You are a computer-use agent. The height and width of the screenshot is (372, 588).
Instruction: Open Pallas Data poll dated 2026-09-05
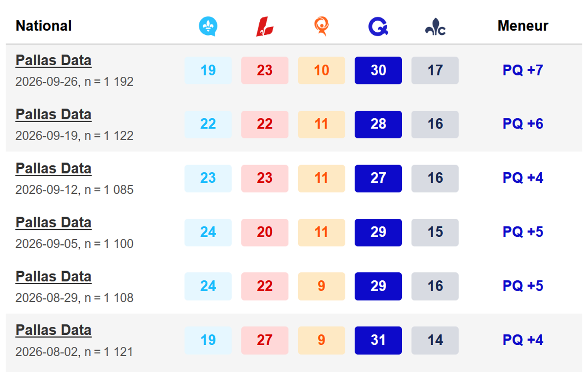pos(53,223)
